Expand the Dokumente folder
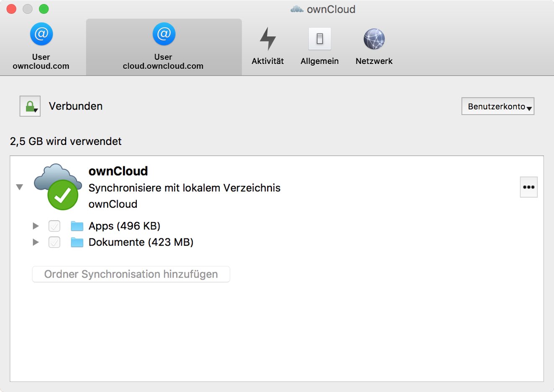The width and height of the screenshot is (554, 392). [x=36, y=242]
